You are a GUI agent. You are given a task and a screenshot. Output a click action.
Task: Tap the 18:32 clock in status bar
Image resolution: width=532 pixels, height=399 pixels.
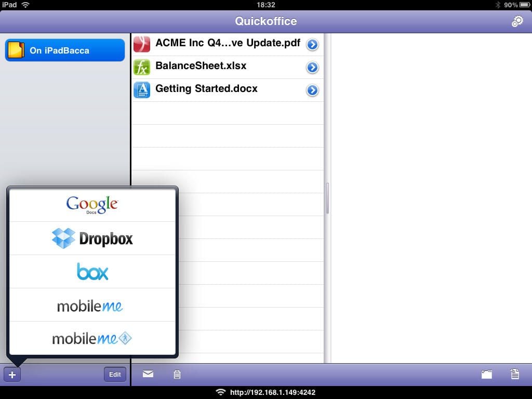266,5
